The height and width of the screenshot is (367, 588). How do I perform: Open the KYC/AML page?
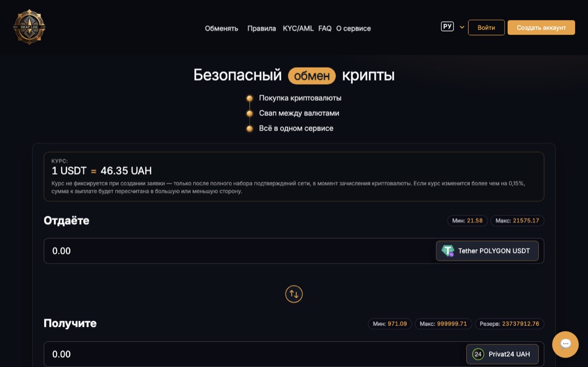[x=298, y=28]
